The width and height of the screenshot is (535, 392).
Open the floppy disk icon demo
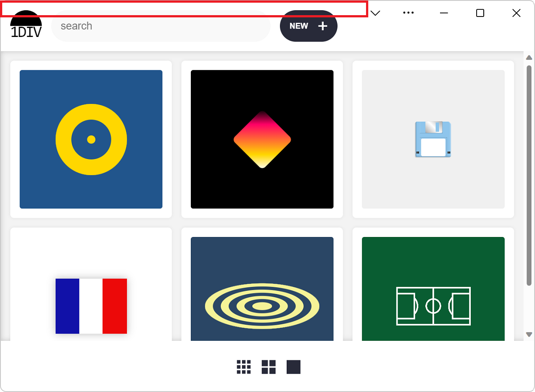coord(433,139)
